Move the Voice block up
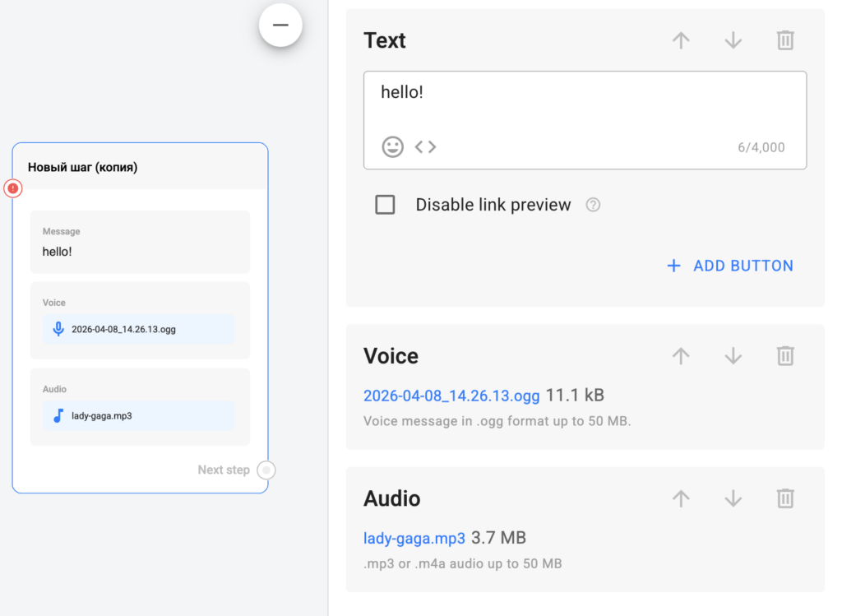The image size is (842, 616). [x=681, y=356]
